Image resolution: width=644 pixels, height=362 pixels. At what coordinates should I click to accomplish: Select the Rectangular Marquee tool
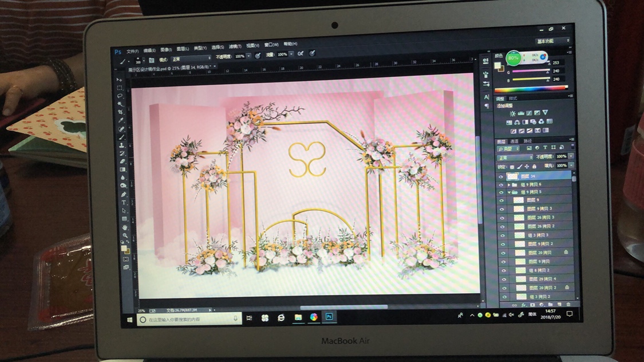[x=119, y=88]
